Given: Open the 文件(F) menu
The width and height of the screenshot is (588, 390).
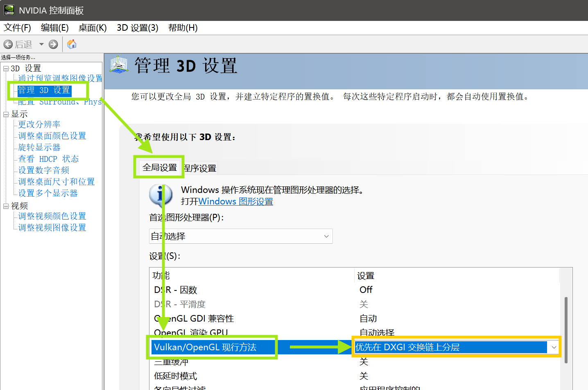Looking at the screenshot, I should [17, 28].
